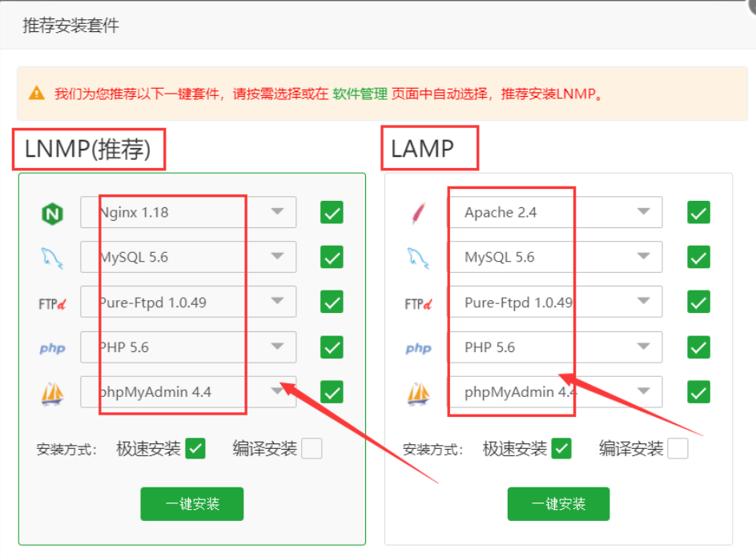Screen dimensions: 756x557
Task: Open phpMyAdmin 4.4 dropdown in LNMP panel
Action: 188,391
